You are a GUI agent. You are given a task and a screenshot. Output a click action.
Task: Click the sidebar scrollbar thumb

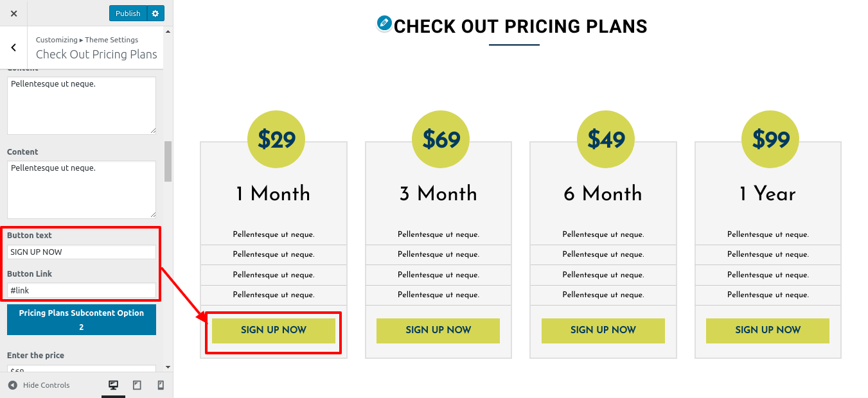[x=168, y=161]
